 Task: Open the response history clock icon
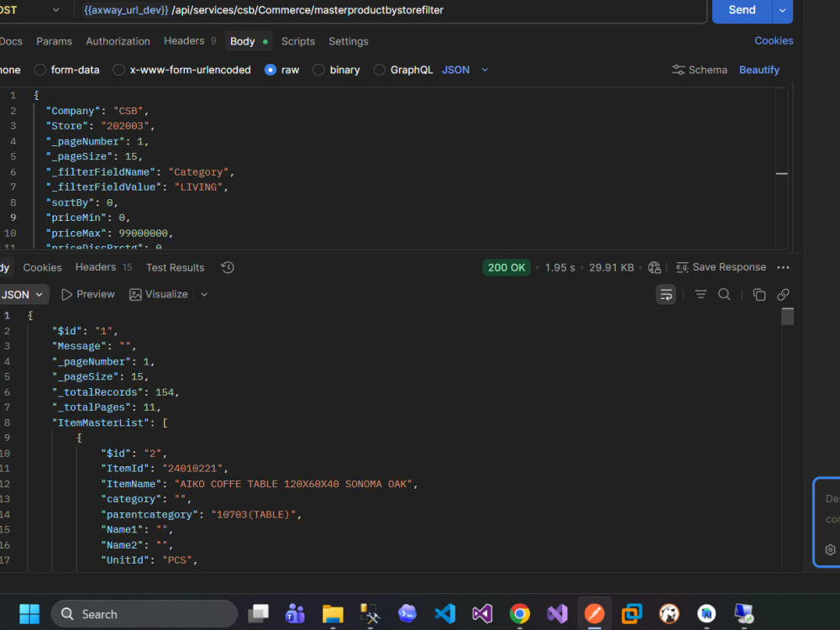[x=228, y=267]
